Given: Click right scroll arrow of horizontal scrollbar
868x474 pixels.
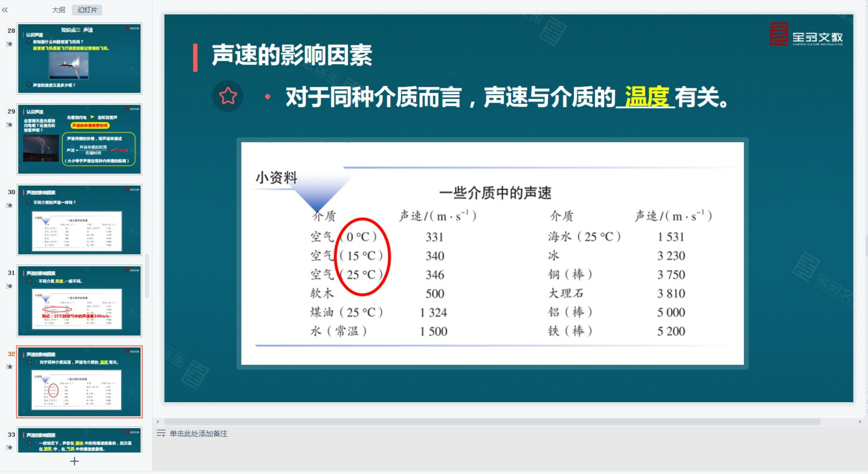Looking at the screenshot, I should (x=859, y=421).
